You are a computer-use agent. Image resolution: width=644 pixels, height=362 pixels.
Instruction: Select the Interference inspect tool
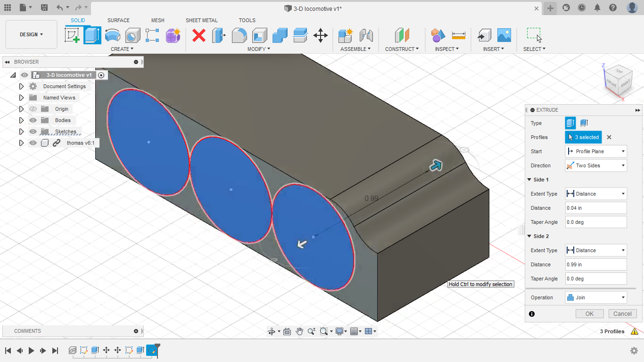pyautogui.click(x=438, y=35)
